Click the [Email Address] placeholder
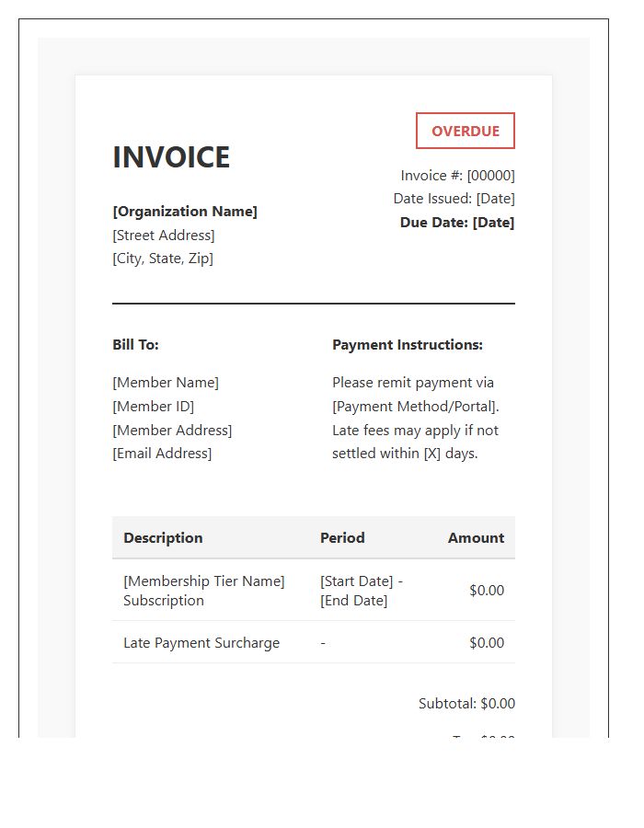644x828 pixels. click(x=162, y=453)
